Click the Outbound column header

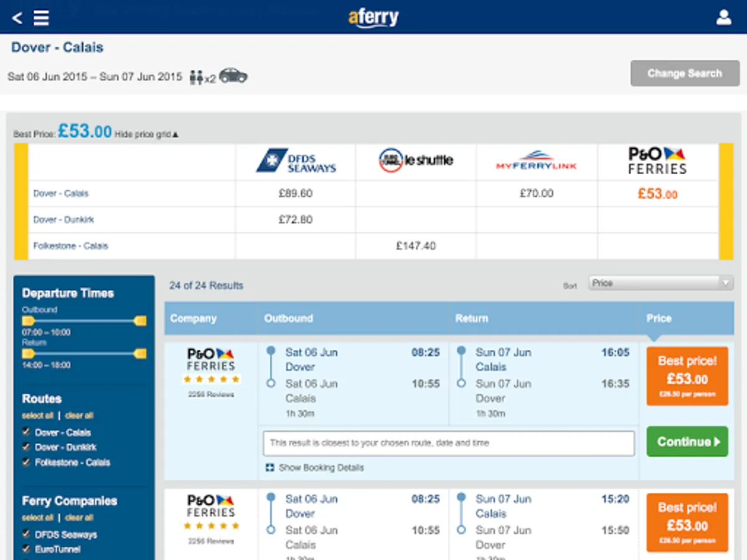click(x=289, y=319)
